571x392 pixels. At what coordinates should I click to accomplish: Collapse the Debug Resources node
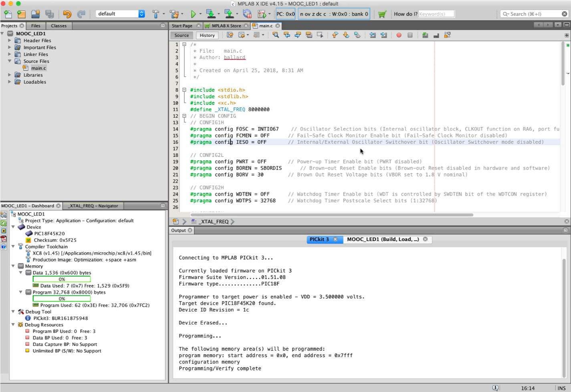[13, 325]
